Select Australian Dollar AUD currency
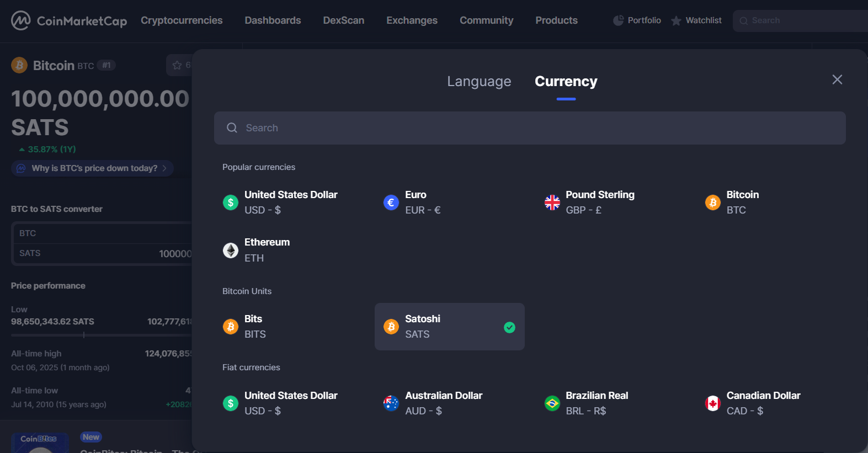The width and height of the screenshot is (868, 453). (450, 403)
